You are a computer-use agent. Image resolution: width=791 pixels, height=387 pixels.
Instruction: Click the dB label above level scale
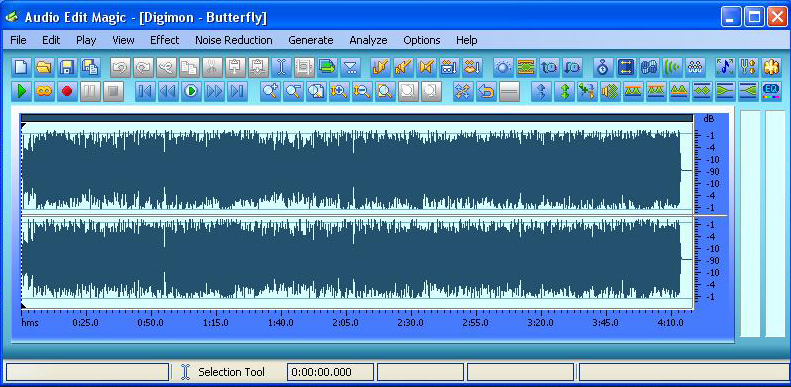[x=709, y=119]
